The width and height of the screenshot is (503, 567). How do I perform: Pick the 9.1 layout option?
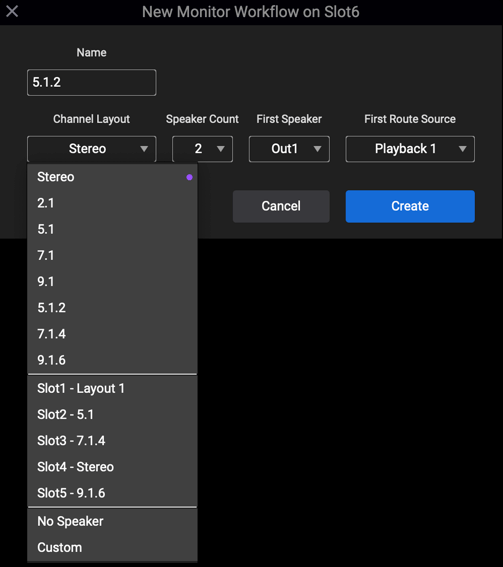(x=112, y=281)
